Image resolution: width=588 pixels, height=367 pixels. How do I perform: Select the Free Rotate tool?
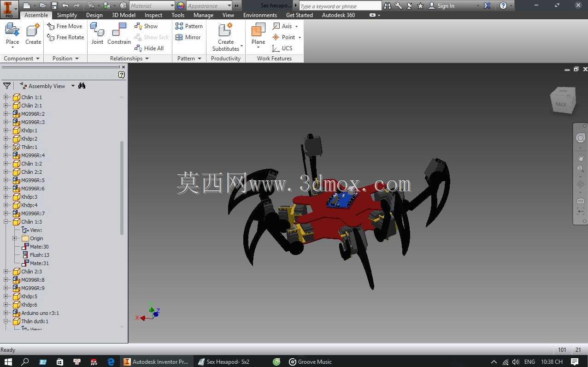pyautogui.click(x=65, y=37)
